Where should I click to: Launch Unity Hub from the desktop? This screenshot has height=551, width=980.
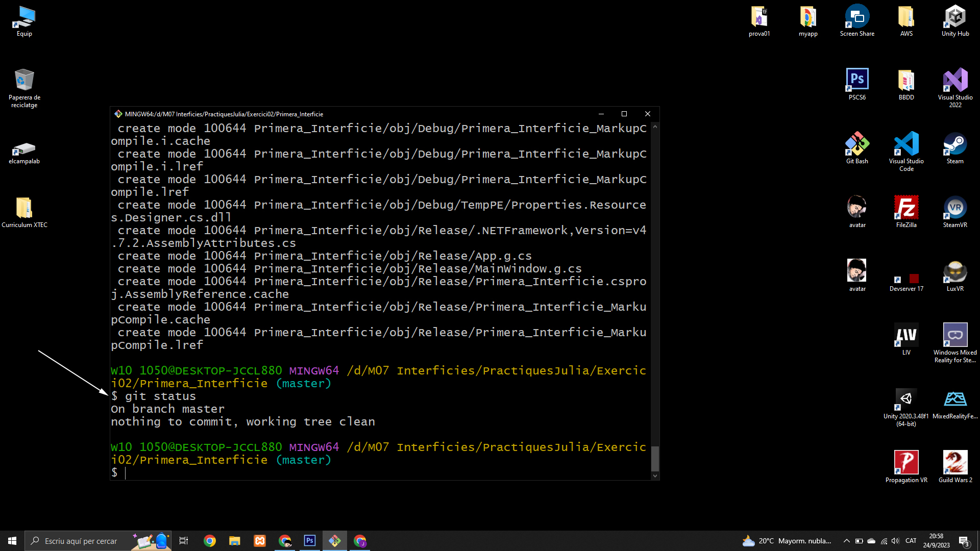(x=955, y=19)
